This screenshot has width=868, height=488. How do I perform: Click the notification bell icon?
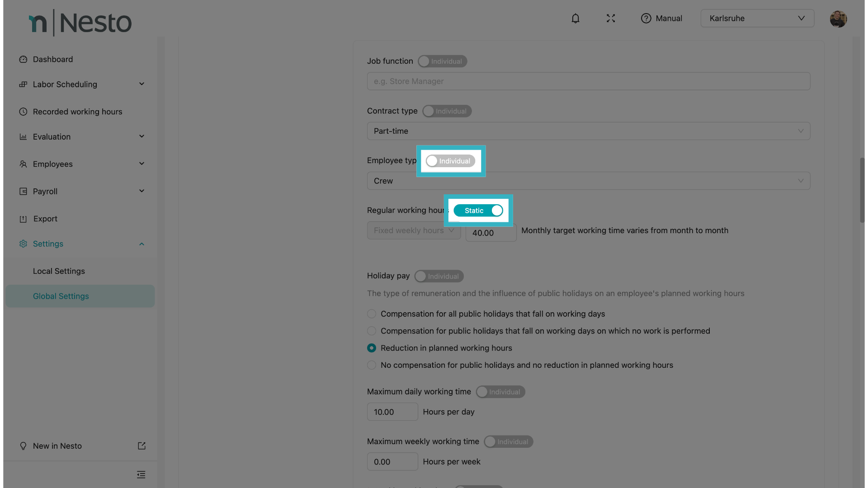[575, 19]
